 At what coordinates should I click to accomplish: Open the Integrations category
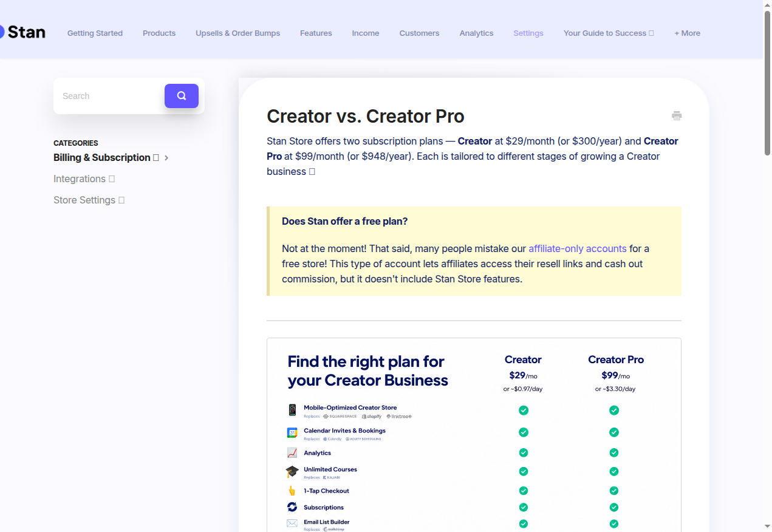pyautogui.click(x=84, y=179)
